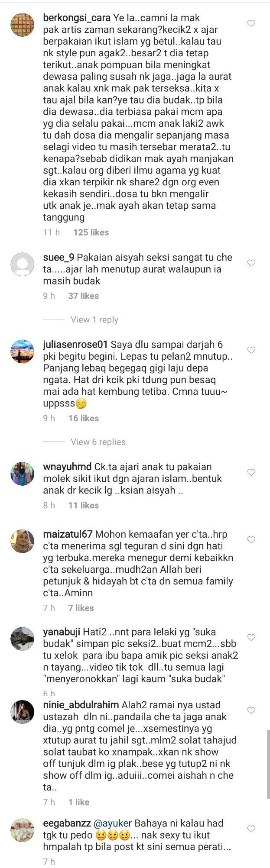Open juliasenrose01's sunset avatar
Screen dimensions: 270x868
(22, 352)
